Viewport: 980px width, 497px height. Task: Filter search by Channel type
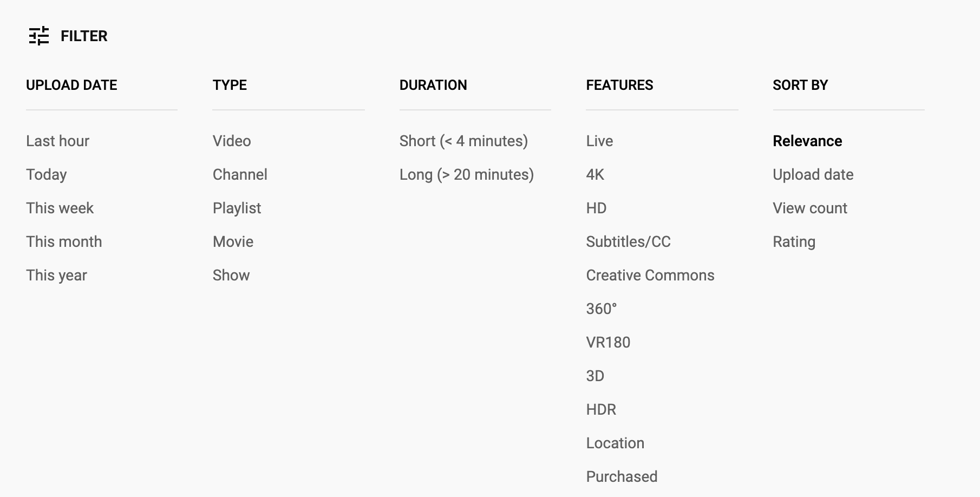tap(240, 175)
